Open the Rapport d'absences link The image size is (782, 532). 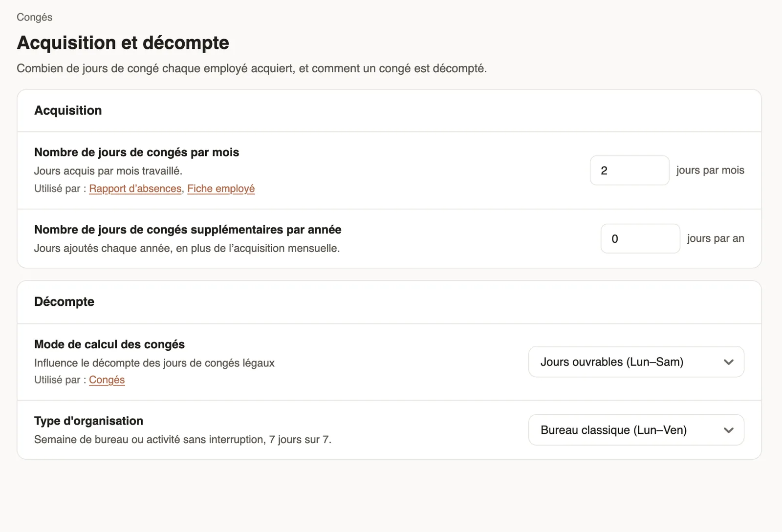click(x=135, y=189)
